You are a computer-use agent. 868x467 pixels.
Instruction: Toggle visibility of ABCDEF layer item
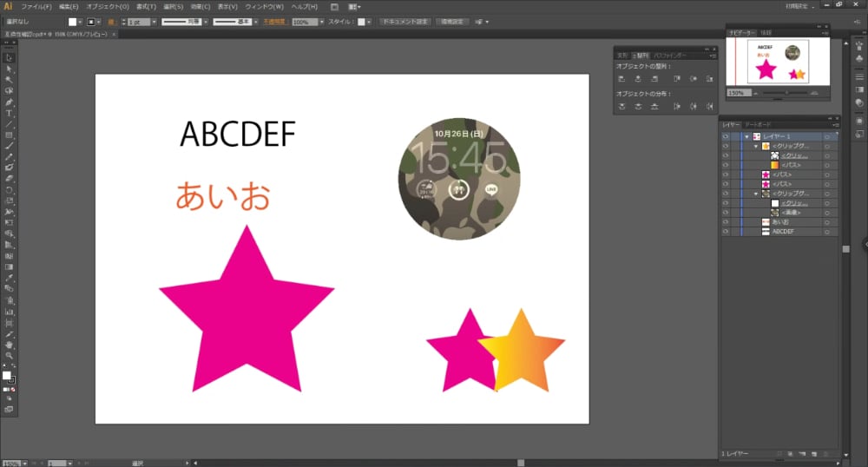coord(725,232)
